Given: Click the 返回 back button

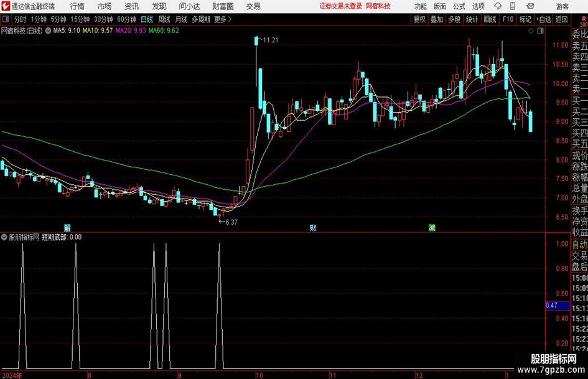Looking at the screenshot, I should [561, 19].
